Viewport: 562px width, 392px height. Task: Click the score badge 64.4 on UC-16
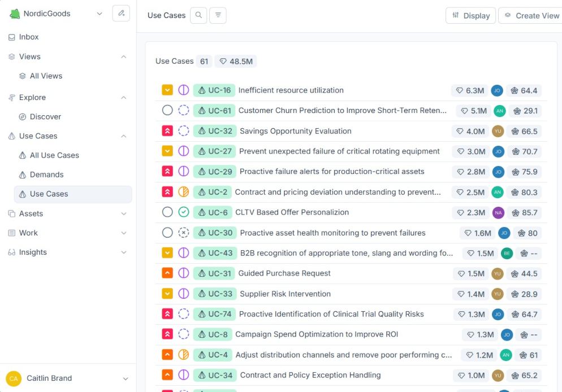pos(524,90)
